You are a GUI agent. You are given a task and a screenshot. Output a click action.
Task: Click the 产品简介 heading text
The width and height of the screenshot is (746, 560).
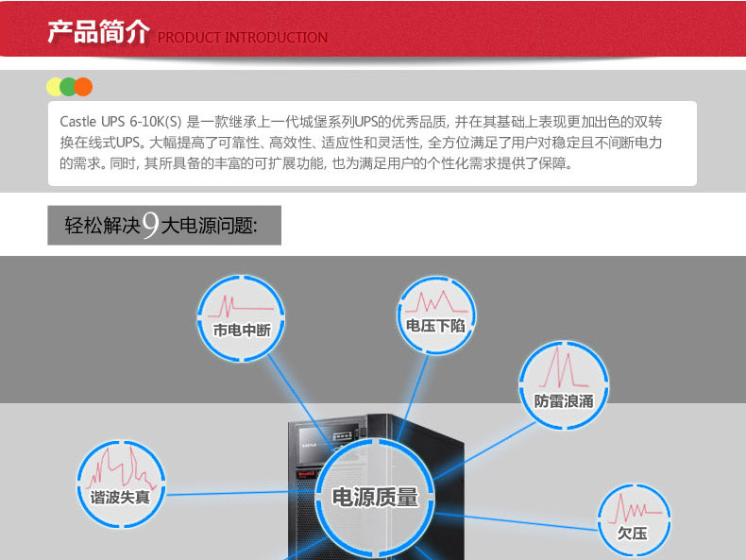pyautogui.click(x=98, y=32)
